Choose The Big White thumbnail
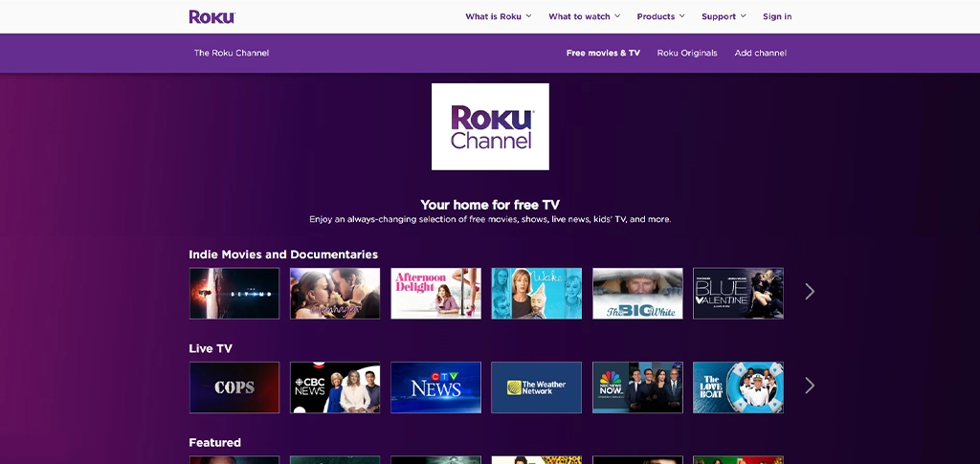This screenshot has width=980, height=464. [x=637, y=294]
